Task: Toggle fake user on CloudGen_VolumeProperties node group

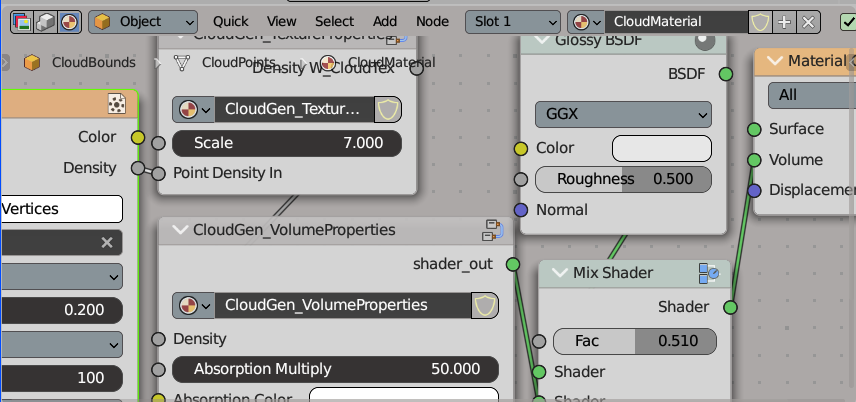Action: (x=485, y=305)
